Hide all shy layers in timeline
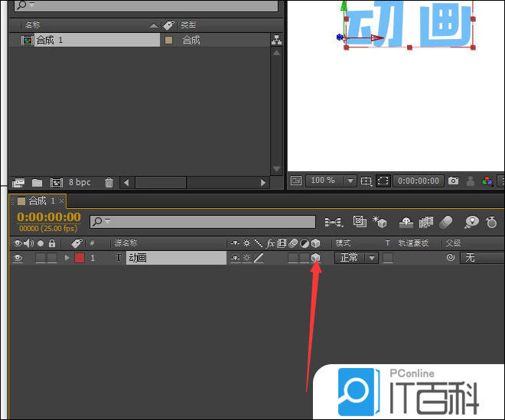The image size is (505, 420). coord(406,222)
